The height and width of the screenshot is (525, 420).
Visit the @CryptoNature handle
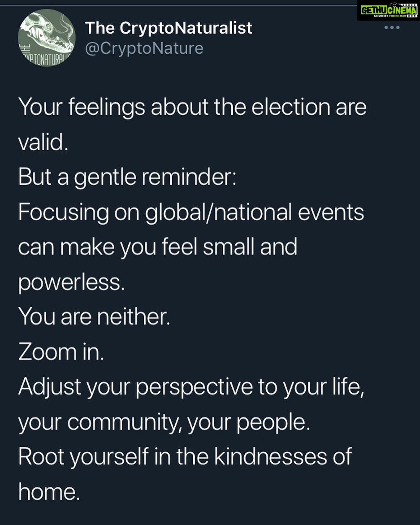pos(144,48)
